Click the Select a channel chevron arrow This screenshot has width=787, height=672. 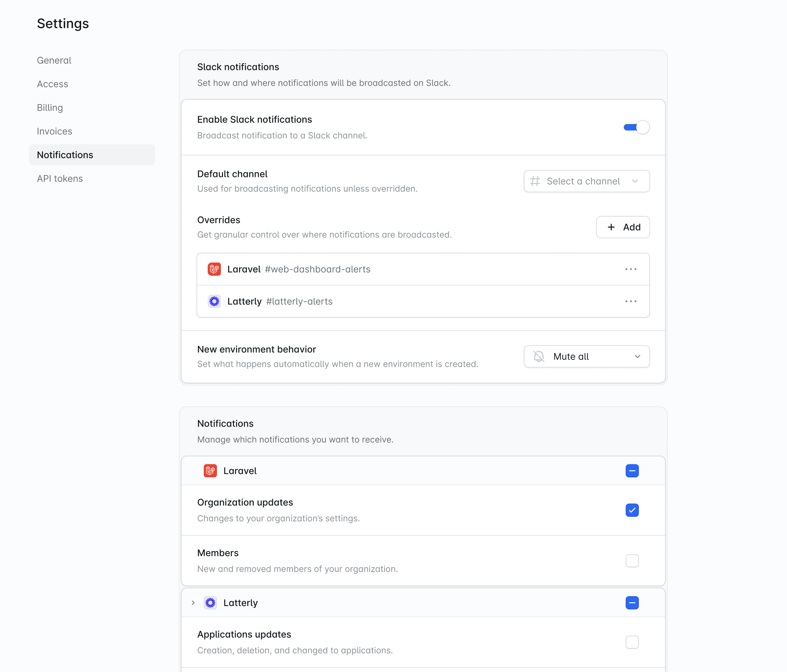click(x=635, y=181)
